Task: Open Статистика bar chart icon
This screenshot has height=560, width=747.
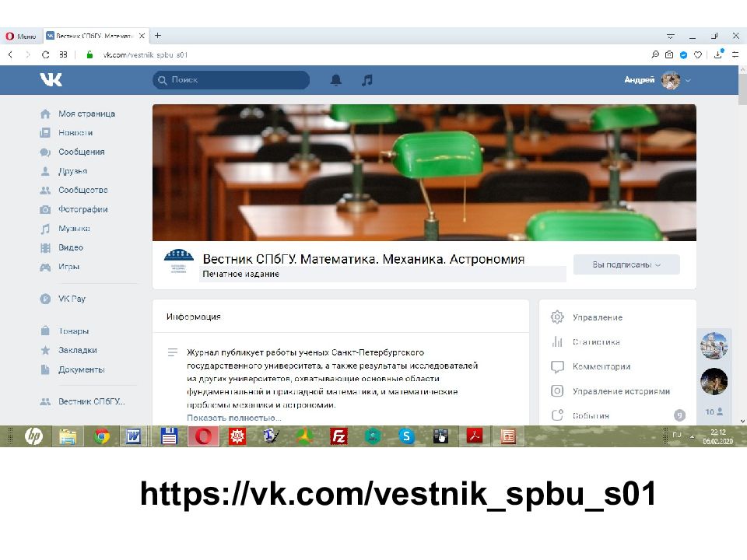Action: click(x=557, y=341)
